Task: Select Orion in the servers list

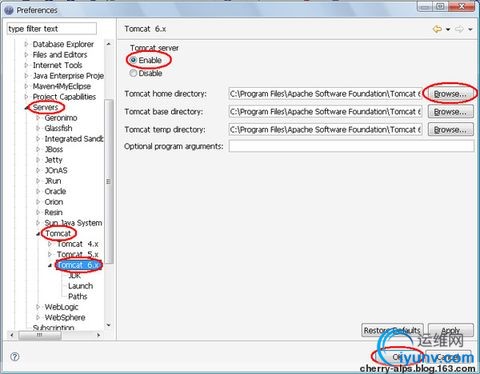Action: pyautogui.click(x=54, y=202)
